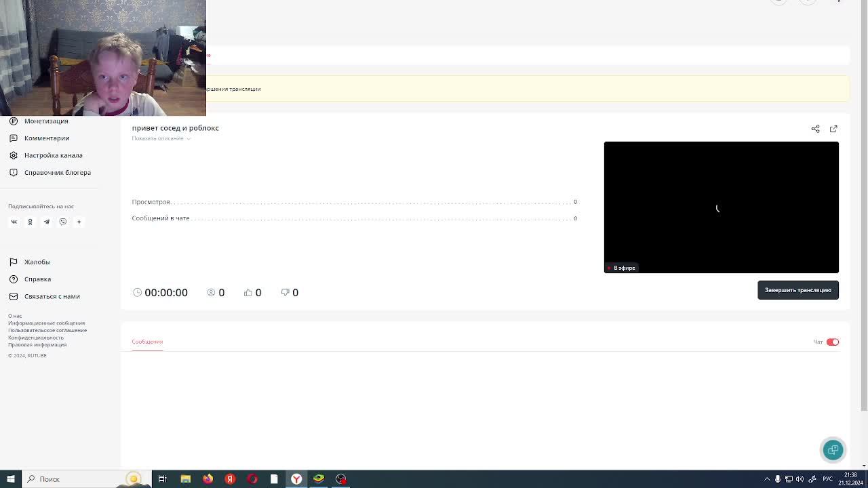Open the Viber social link icon
Image resolution: width=868 pixels, height=488 pixels.
62,222
